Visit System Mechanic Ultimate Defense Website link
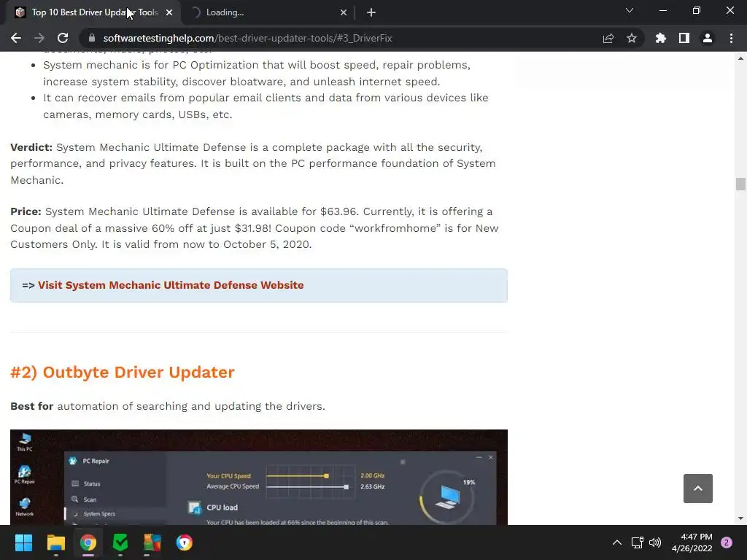 [x=171, y=285]
